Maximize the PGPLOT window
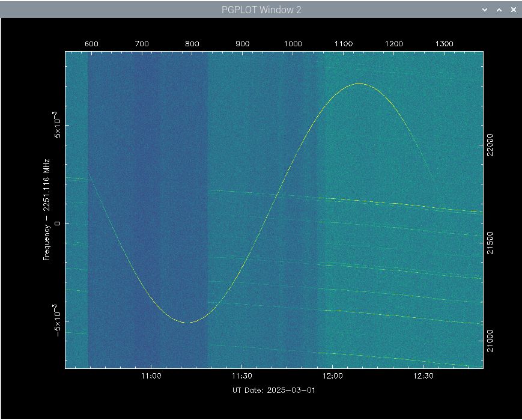This screenshot has width=522, height=420. click(499, 10)
